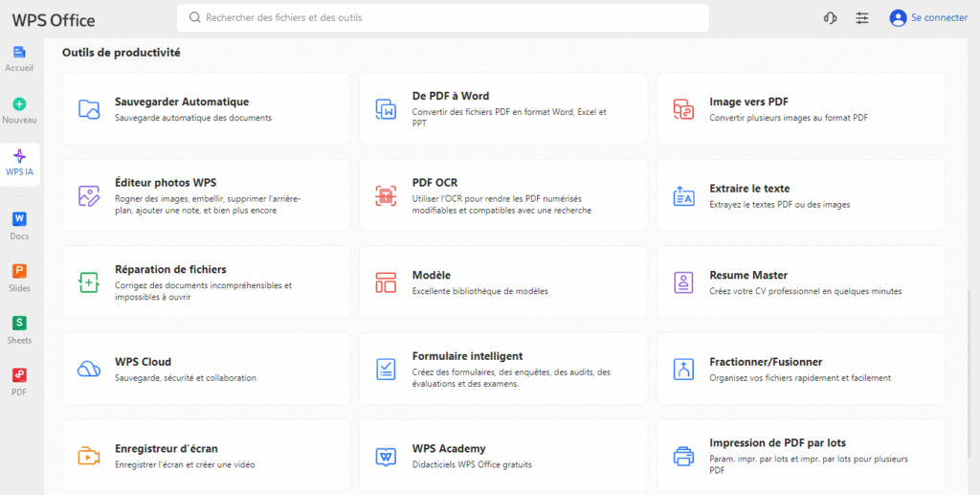This screenshot has height=495, width=980.
Task: Open the De PDF à Word title
Action: tap(451, 96)
